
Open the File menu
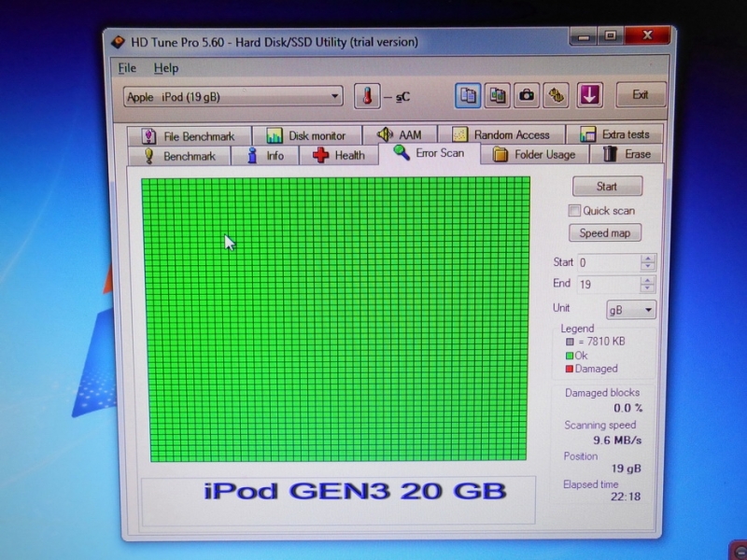127,68
